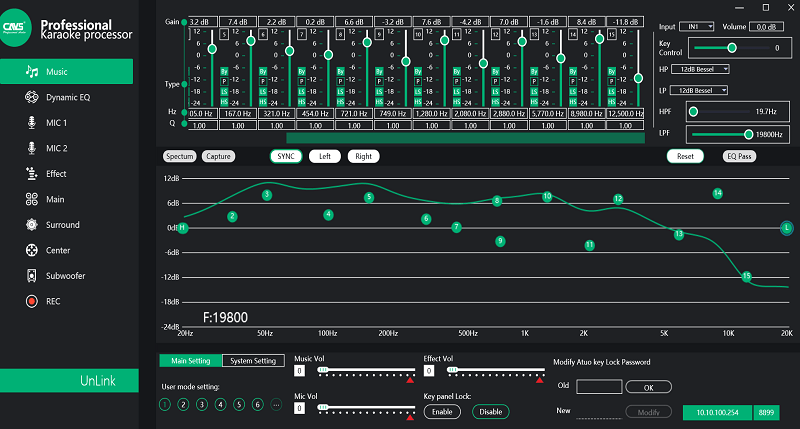Open the Main grid icon in sidebar
Screen dimensions: 800x429
tap(32, 199)
